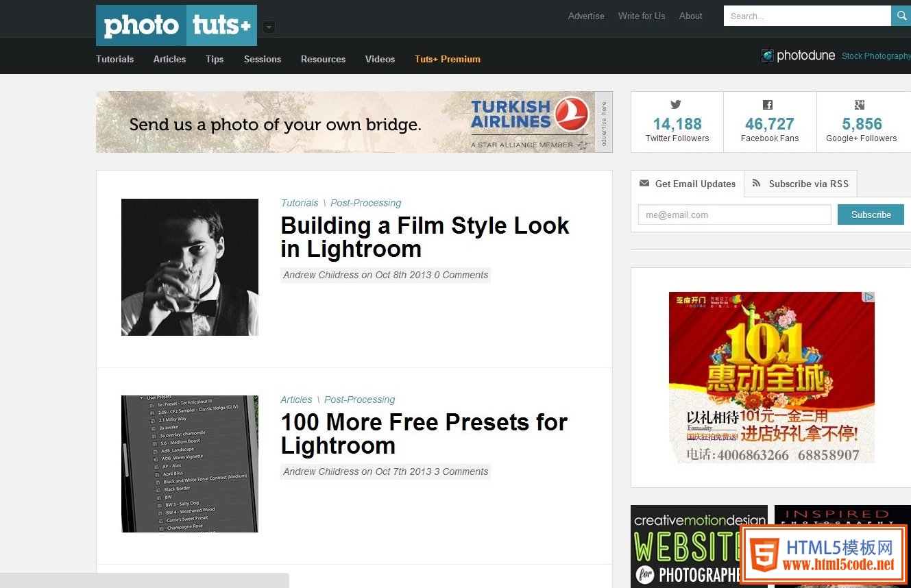Switch to the Get Email Updates tab
This screenshot has height=588, width=911.
pos(688,184)
